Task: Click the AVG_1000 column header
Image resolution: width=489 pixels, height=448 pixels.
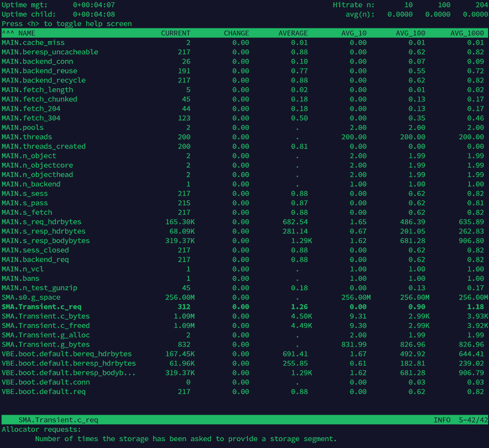Action: point(468,33)
